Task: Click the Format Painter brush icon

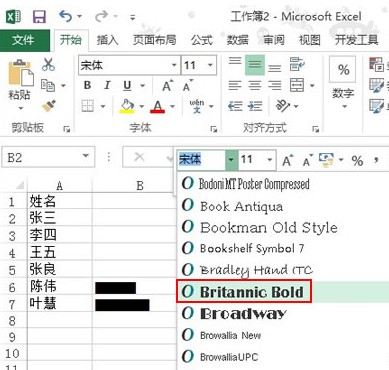Action: tap(49, 106)
